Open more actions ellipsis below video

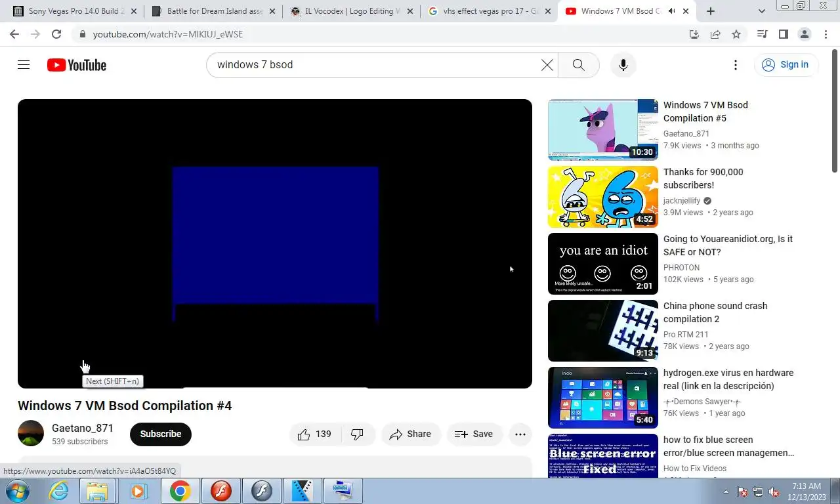[520, 434]
